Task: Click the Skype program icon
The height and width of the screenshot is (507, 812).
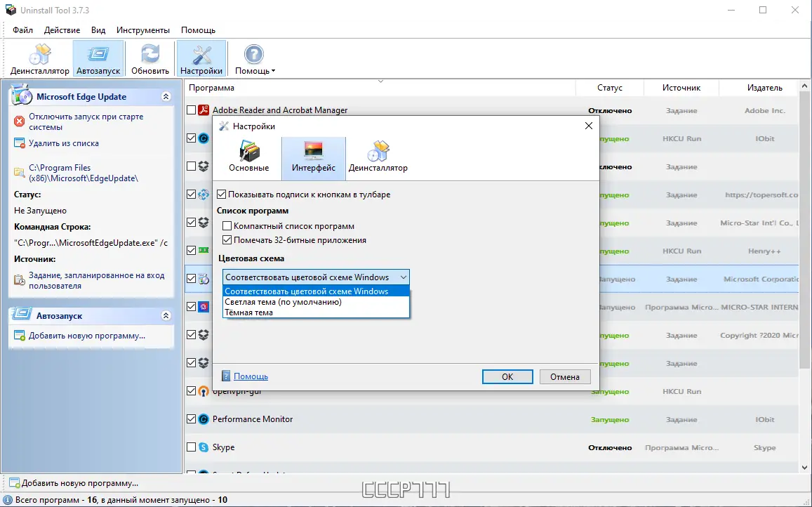Action: click(204, 447)
